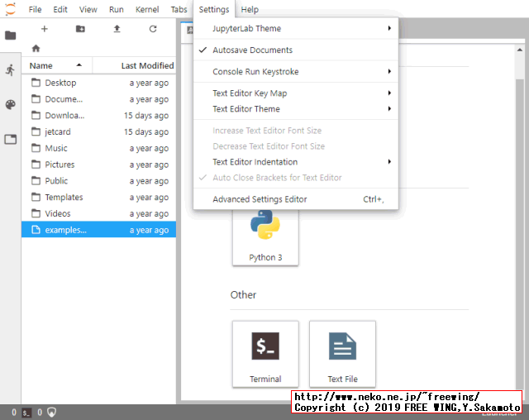Click the Upload Files toolbar icon

pos(117,29)
